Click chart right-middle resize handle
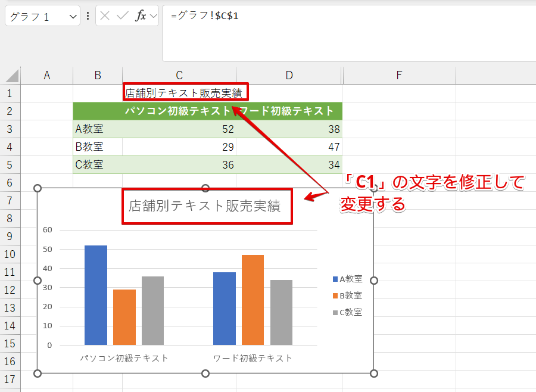Image resolution: width=536 pixels, height=392 pixels. (374, 281)
